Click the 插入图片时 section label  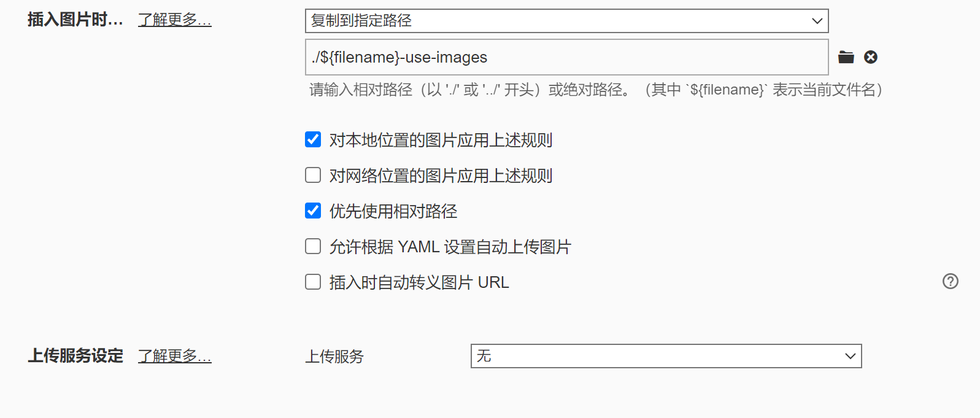(74, 19)
